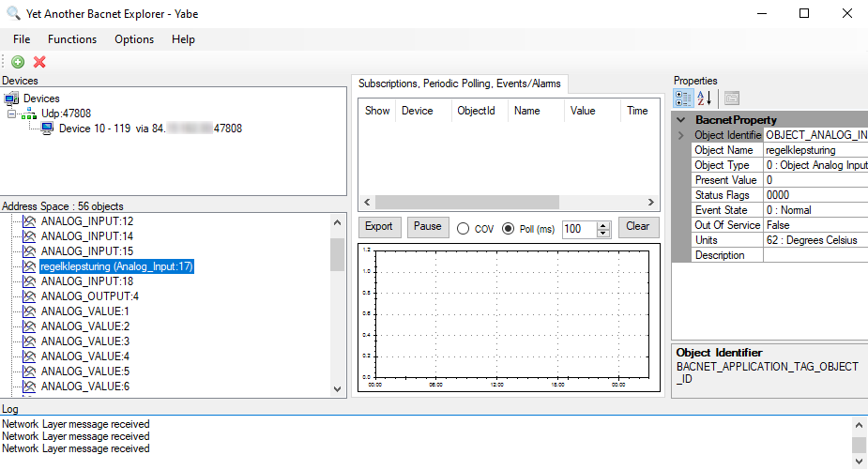Click the Export button
Screen dimensions: 868x470
tap(379, 227)
